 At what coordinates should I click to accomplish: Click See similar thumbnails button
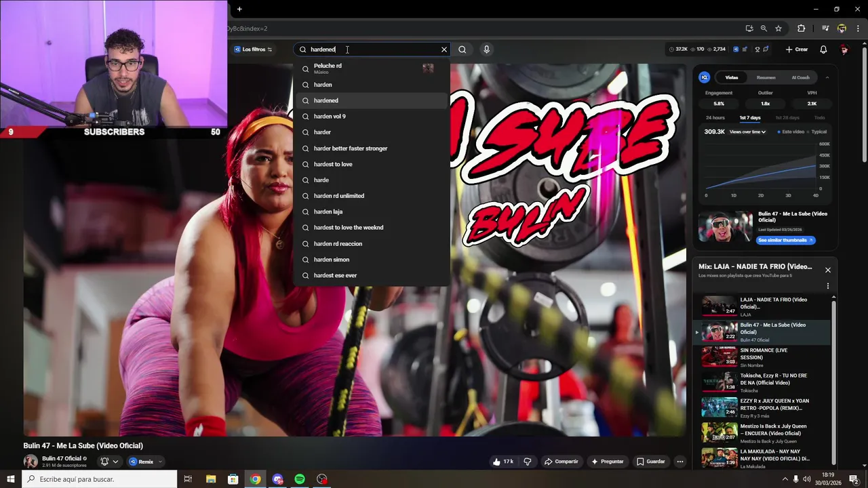pyautogui.click(x=785, y=240)
